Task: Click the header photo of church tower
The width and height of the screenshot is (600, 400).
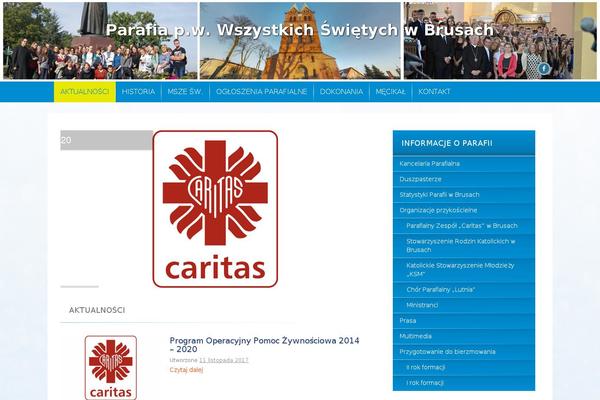Action: click(300, 41)
